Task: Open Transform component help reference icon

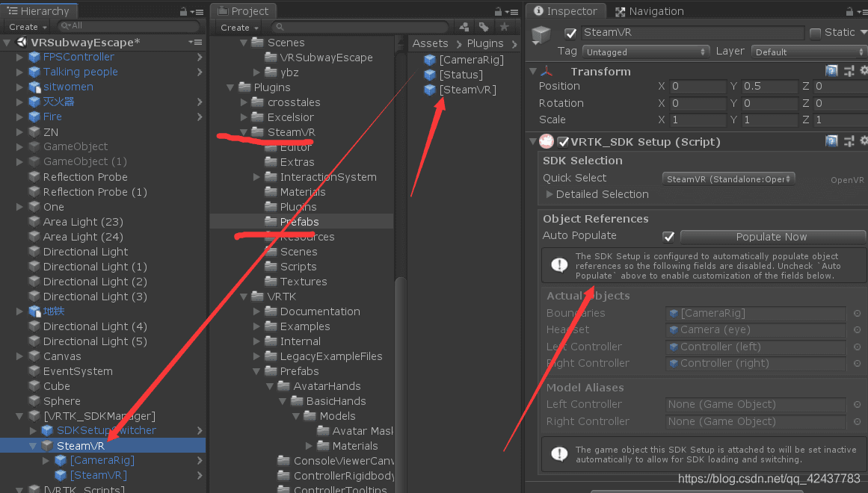Action: coord(831,71)
